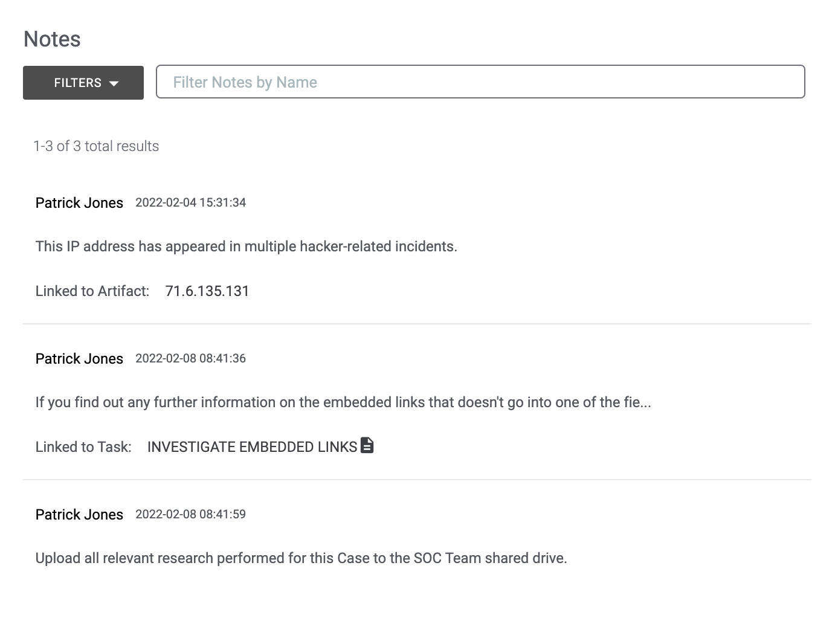Click the 2022-02-08 08:41:36 timestamp
The width and height of the screenshot is (835, 644).
(x=190, y=359)
